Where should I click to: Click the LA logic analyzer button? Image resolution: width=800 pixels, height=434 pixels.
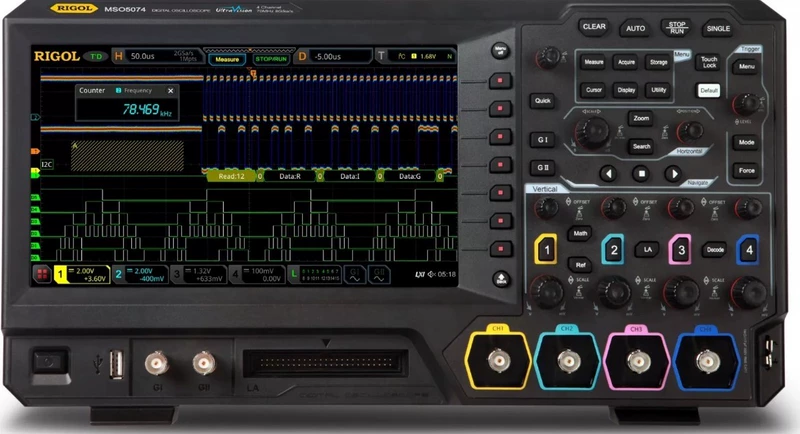click(x=647, y=249)
